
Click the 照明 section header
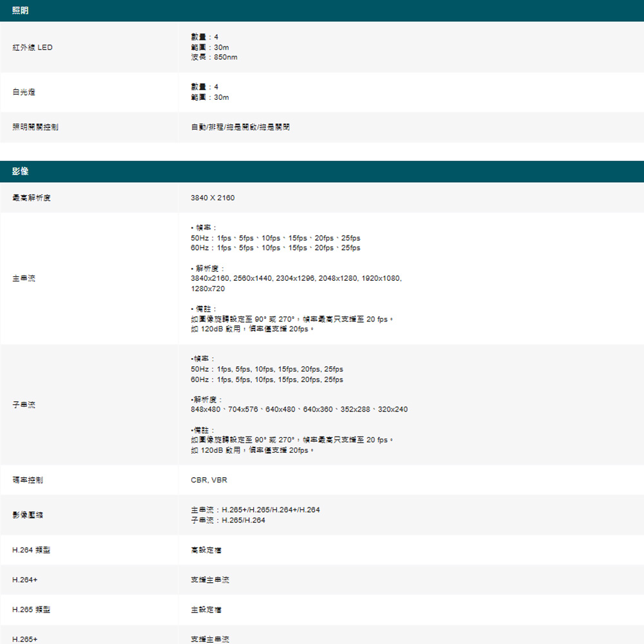pyautogui.click(x=20, y=11)
